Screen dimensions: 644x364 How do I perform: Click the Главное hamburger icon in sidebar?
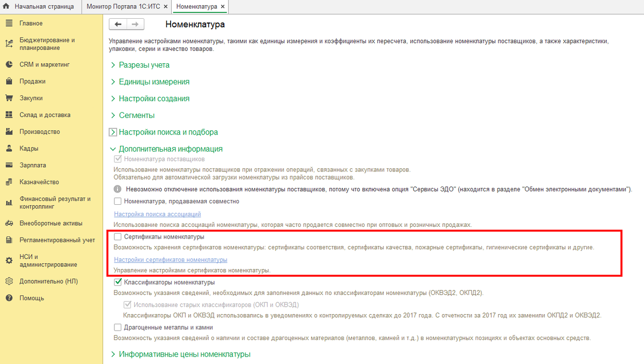[x=9, y=23]
